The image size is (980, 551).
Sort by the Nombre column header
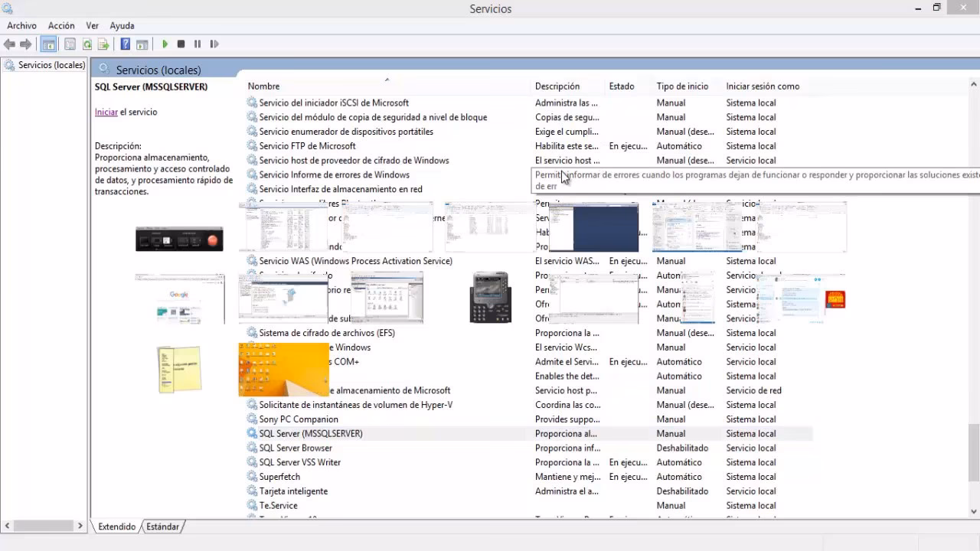tap(263, 86)
